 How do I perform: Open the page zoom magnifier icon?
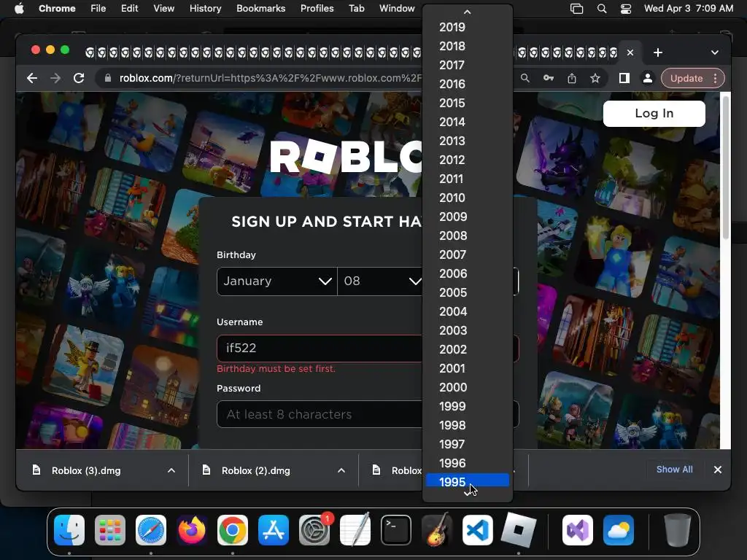[525, 78]
